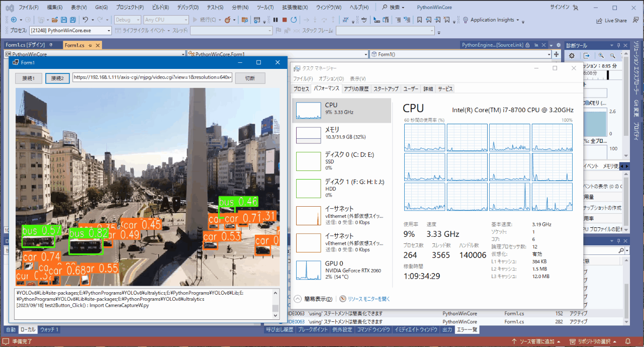Click the Hot Reload flame icon
The height and width of the screenshot is (347, 644).
pos(228,20)
